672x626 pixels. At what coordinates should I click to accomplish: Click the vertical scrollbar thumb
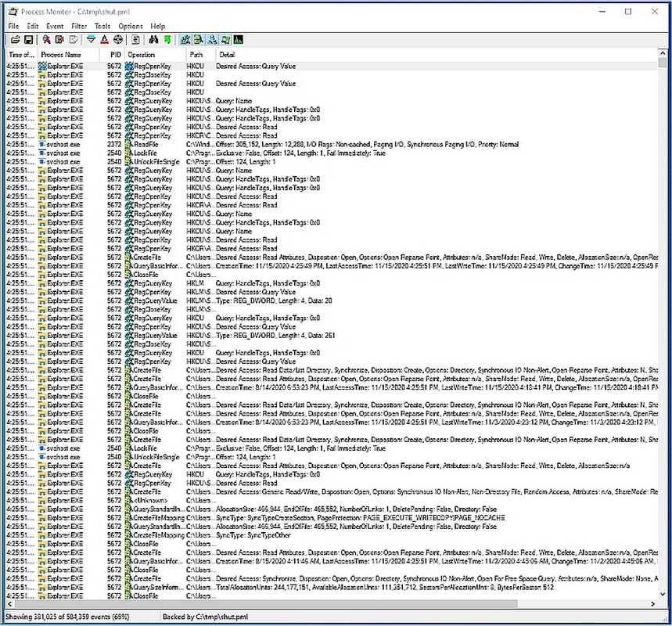(x=663, y=63)
